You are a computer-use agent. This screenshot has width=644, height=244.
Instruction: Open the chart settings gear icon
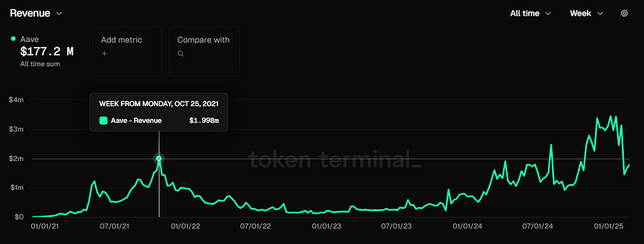(x=624, y=13)
